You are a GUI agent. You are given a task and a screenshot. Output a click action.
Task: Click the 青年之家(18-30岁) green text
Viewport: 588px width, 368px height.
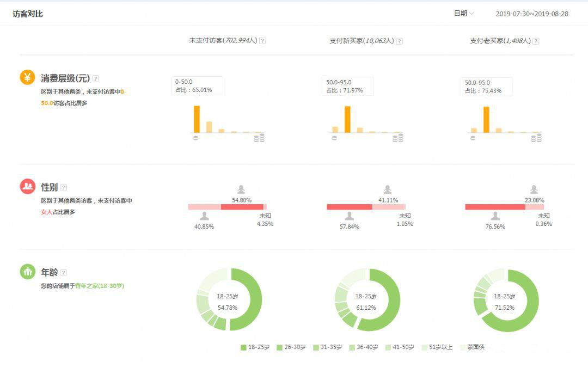100,286
